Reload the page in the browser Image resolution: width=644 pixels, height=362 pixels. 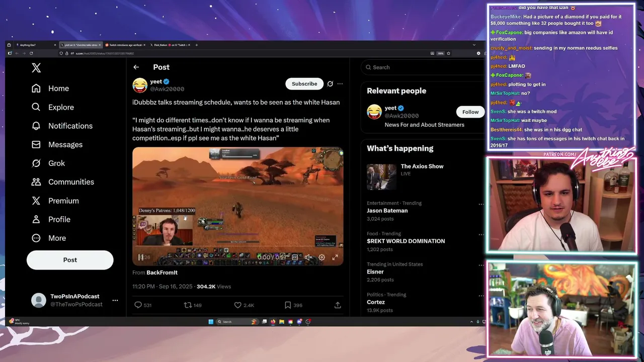point(31,53)
